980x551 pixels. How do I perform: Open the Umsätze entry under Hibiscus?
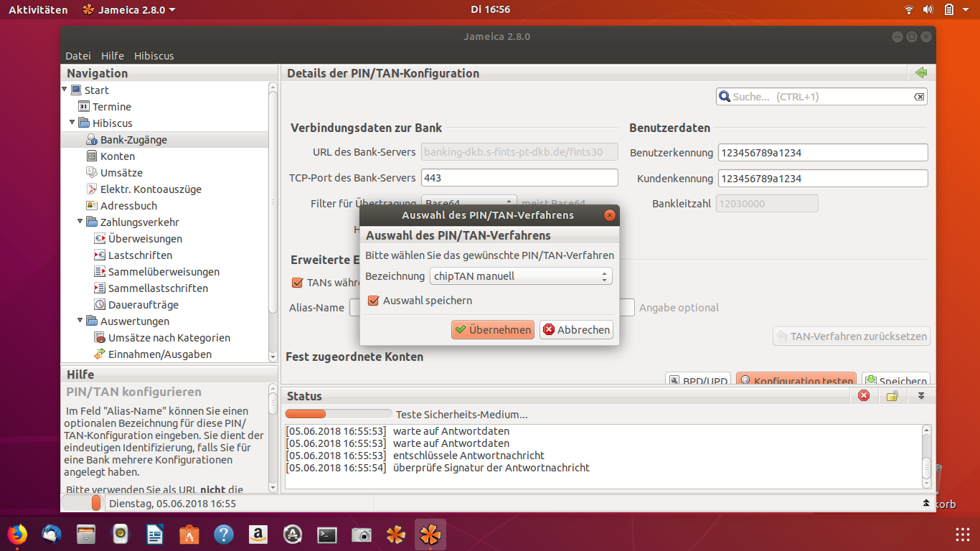[x=114, y=172]
